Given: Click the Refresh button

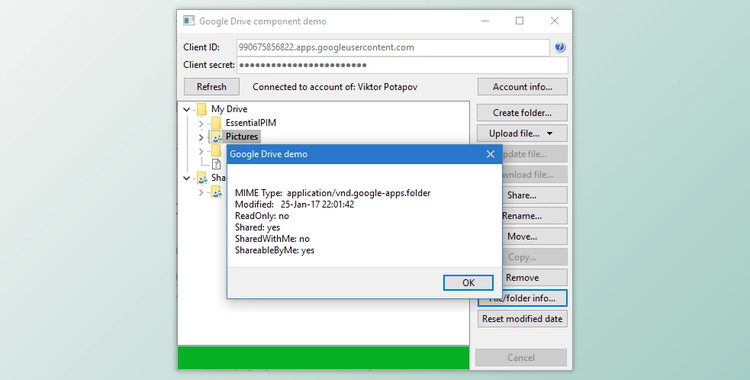Looking at the screenshot, I should (211, 87).
